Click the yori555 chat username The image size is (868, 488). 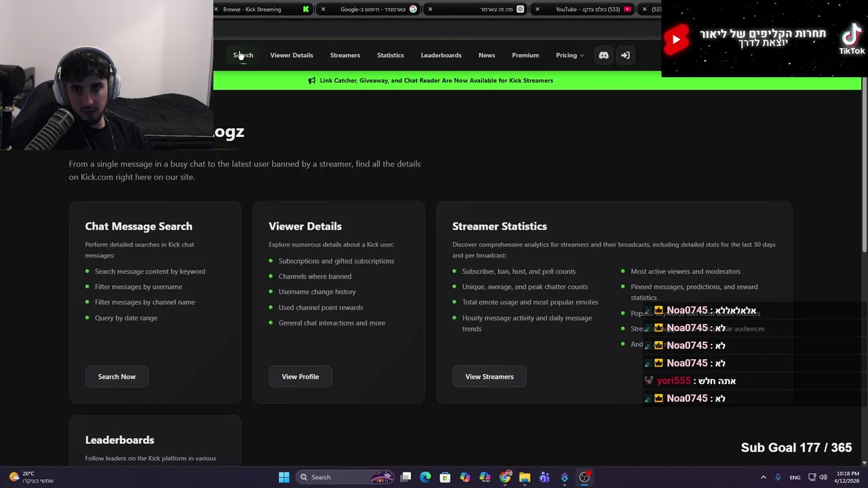click(x=673, y=381)
